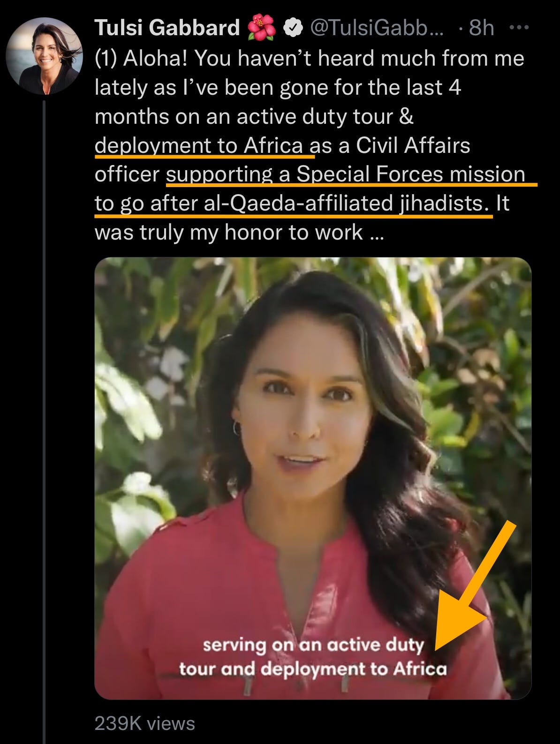Click the orange arrow annotation on video
This screenshot has height=744, width=560.
click(x=474, y=586)
